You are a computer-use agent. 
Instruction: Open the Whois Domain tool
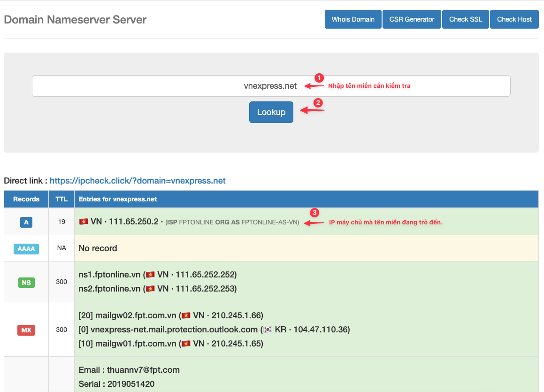point(353,19)
